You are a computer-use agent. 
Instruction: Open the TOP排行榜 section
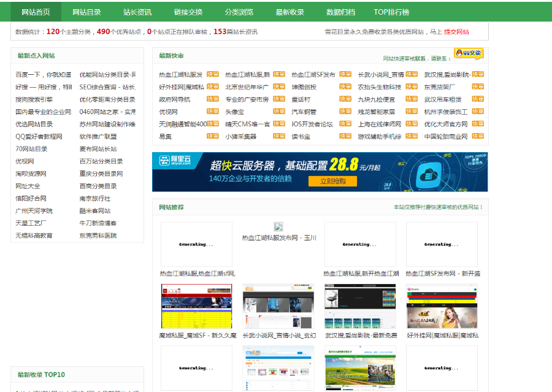[391, 12]
